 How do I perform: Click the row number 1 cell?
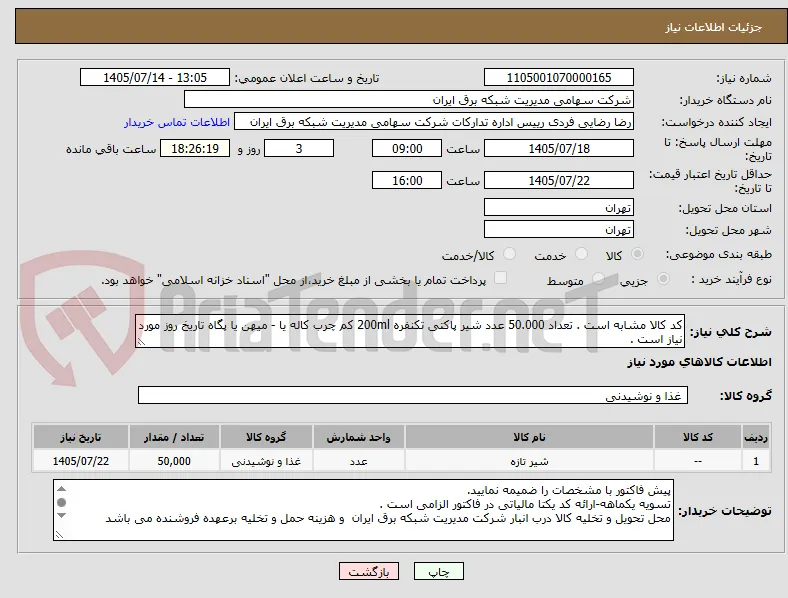pos(756,461)
